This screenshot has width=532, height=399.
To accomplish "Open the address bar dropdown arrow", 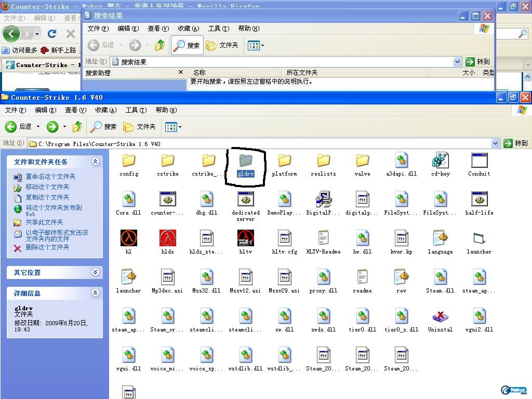I will click(495, 143).
